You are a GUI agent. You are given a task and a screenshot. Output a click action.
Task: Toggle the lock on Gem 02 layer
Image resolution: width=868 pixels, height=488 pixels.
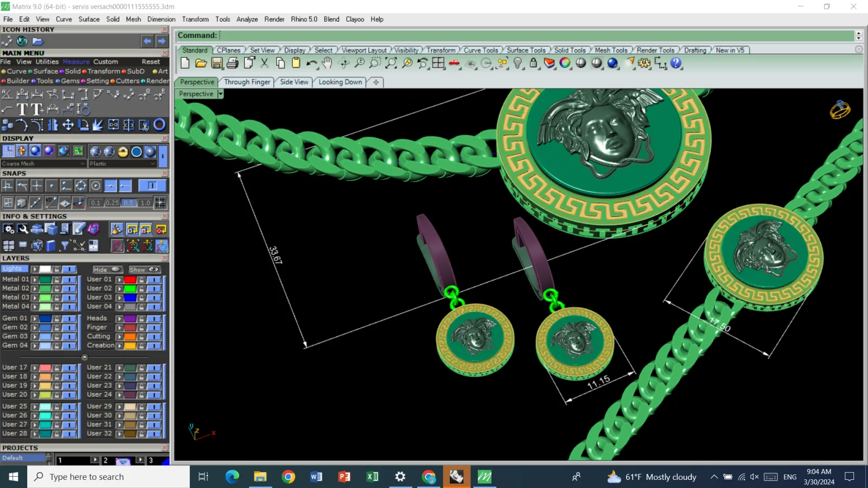click(58, 328)
